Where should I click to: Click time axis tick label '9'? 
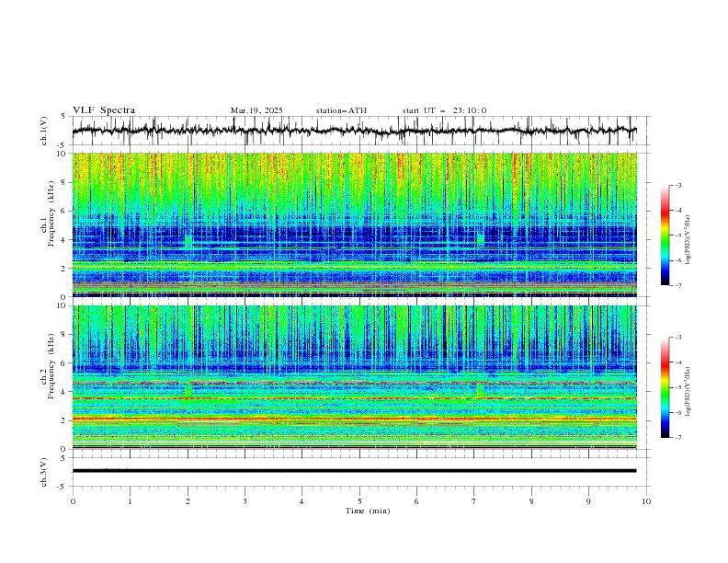(588, 501)
